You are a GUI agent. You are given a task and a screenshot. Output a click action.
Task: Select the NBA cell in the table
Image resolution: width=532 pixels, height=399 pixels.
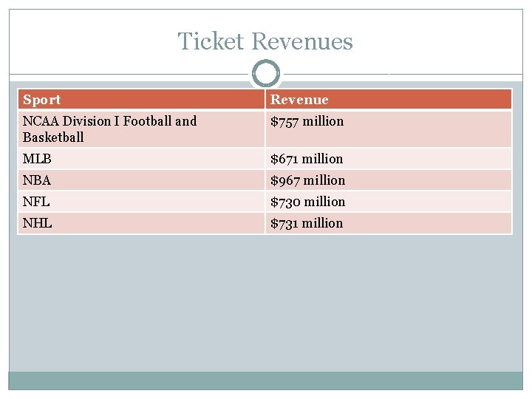(x=37, y=180)
